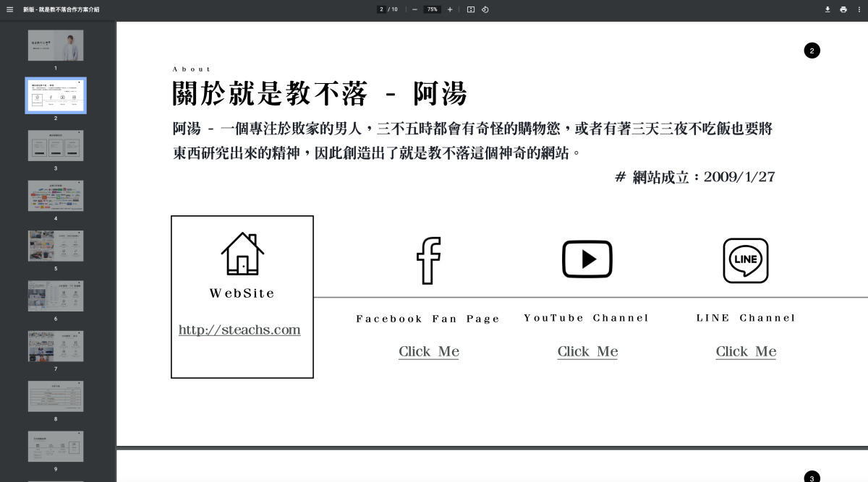Click the text 網站成立：2009/1/27
The image size is (868, 482).
pyautogui.click(x=704, y=177)
